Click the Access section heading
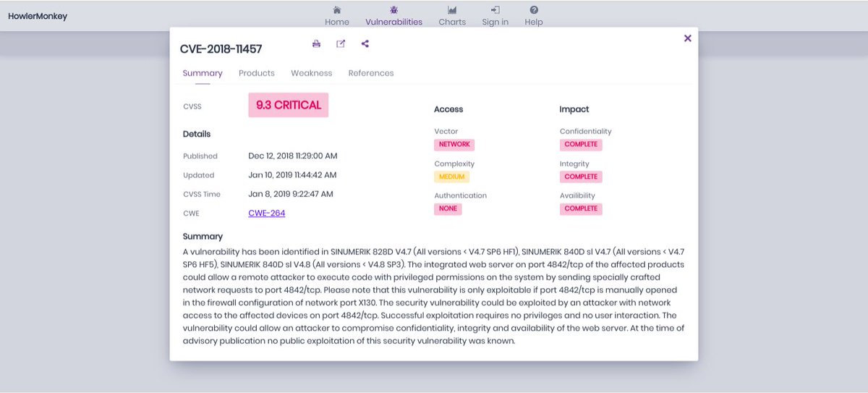 point(448,109)
